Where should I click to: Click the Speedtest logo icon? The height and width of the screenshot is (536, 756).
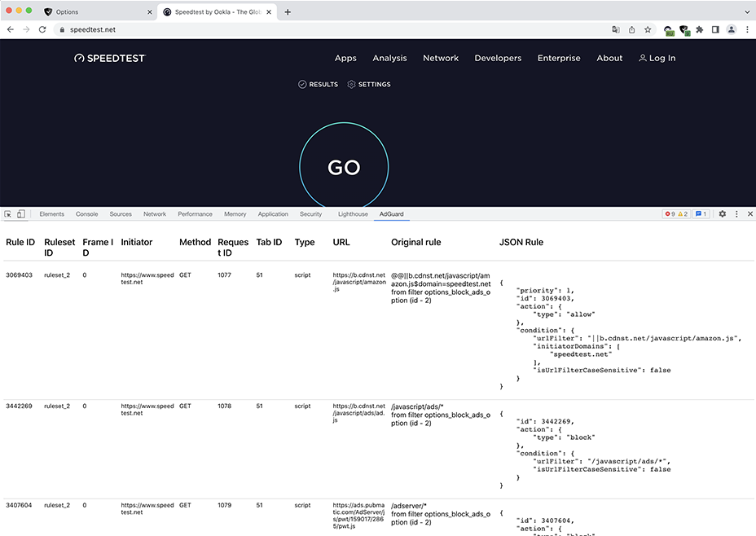tap(79, 58)
